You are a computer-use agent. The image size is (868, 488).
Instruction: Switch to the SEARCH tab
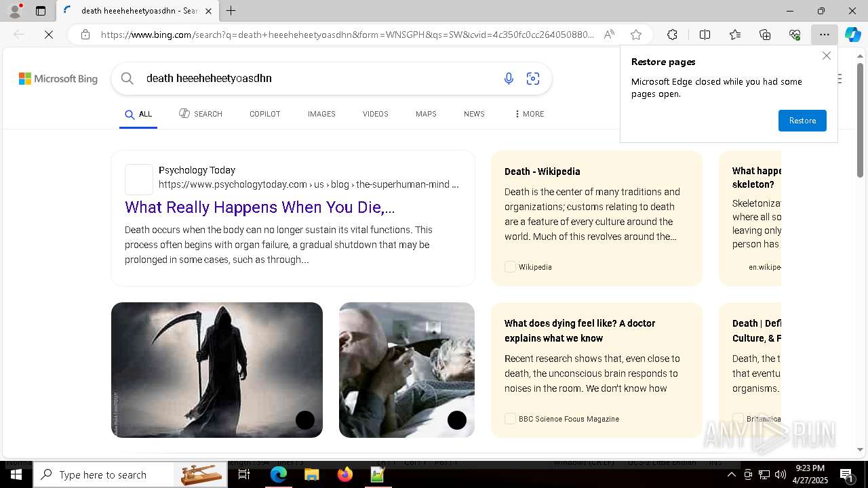tap(201, 114)
